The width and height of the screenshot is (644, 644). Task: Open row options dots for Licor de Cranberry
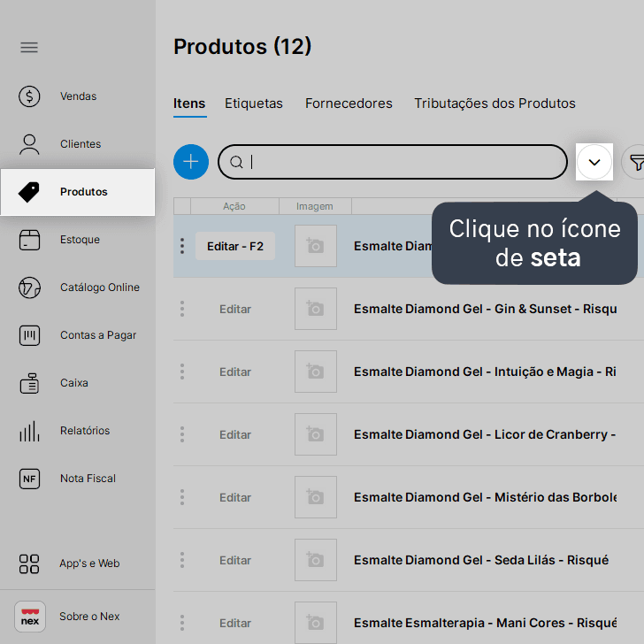pos(182,434)
